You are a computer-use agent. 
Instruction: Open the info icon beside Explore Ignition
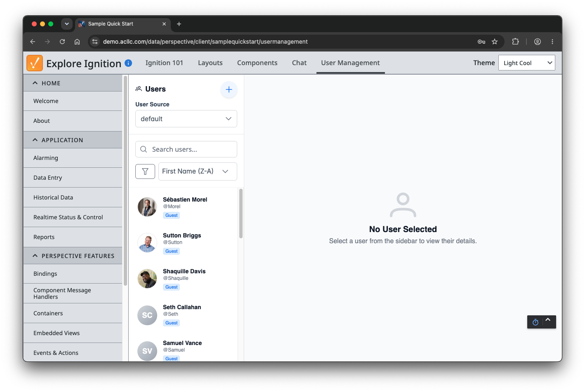click(x=128, y=63)
